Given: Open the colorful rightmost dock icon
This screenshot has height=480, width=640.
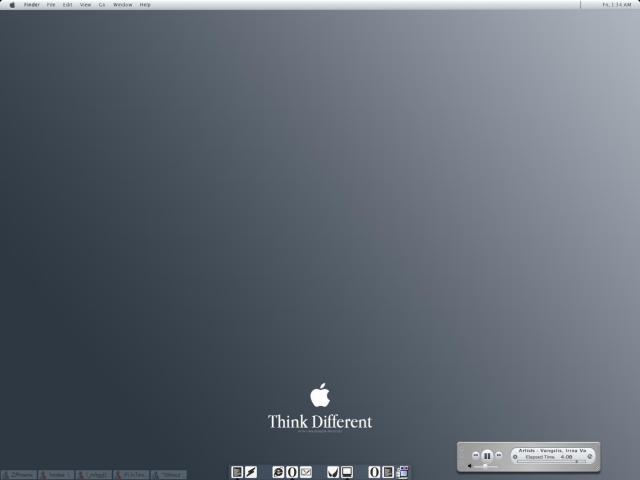Looking at the screenshot, I should 402,472.
